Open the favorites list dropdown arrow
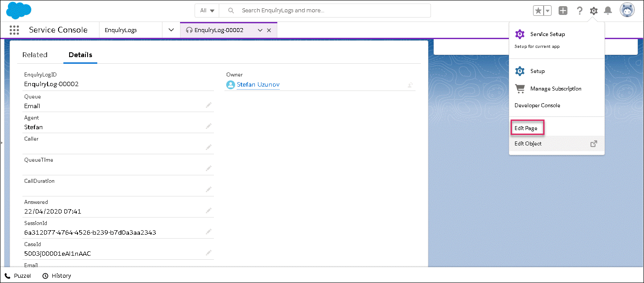The width and height of the screenshot is (644, 283). point(548,11)
